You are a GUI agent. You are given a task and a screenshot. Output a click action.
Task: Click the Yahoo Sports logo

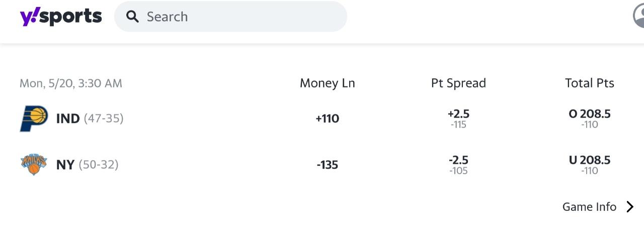[61, 17]
